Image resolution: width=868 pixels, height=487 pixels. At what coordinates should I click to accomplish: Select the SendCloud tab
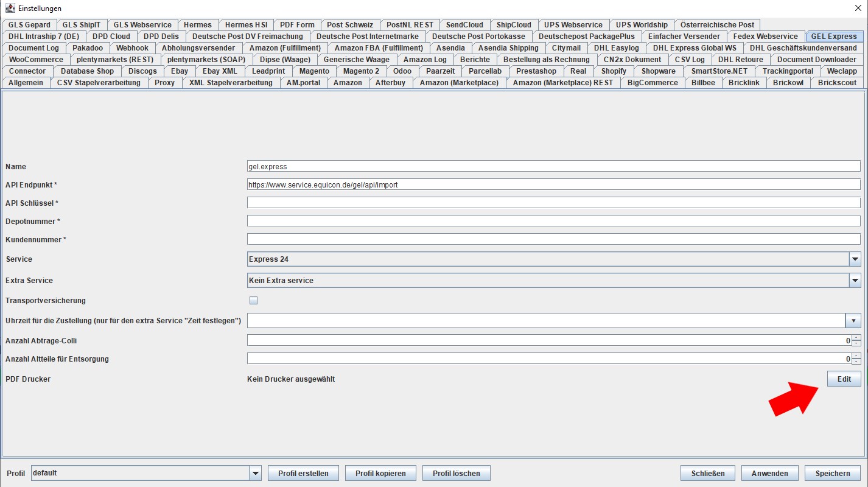click(x=464, y=25)
